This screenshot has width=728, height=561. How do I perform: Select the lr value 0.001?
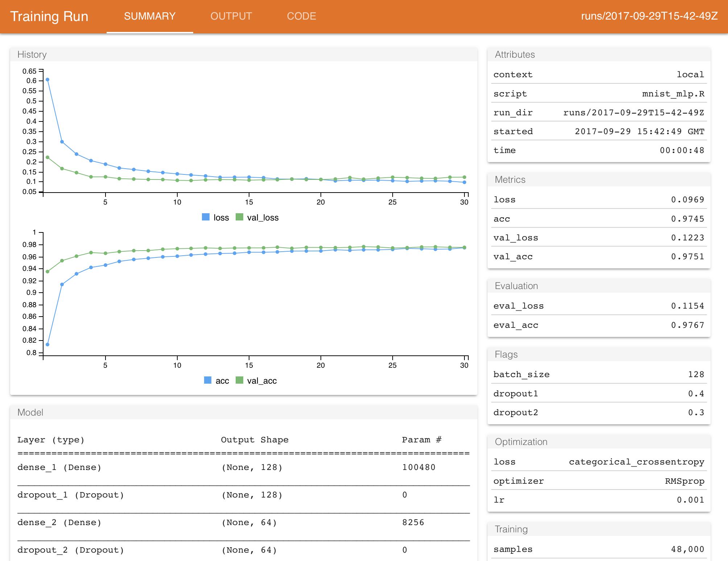tap(690, 500)
